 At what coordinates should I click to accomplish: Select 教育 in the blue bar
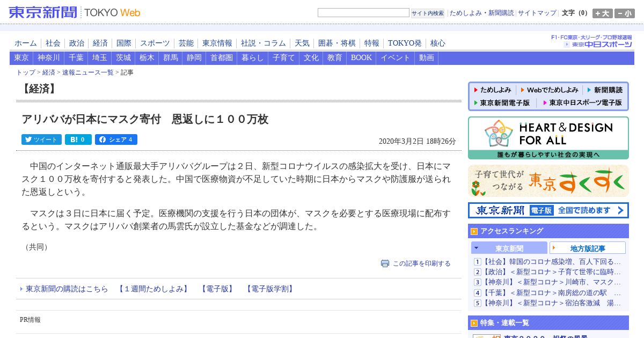click(x=335, y=58)
